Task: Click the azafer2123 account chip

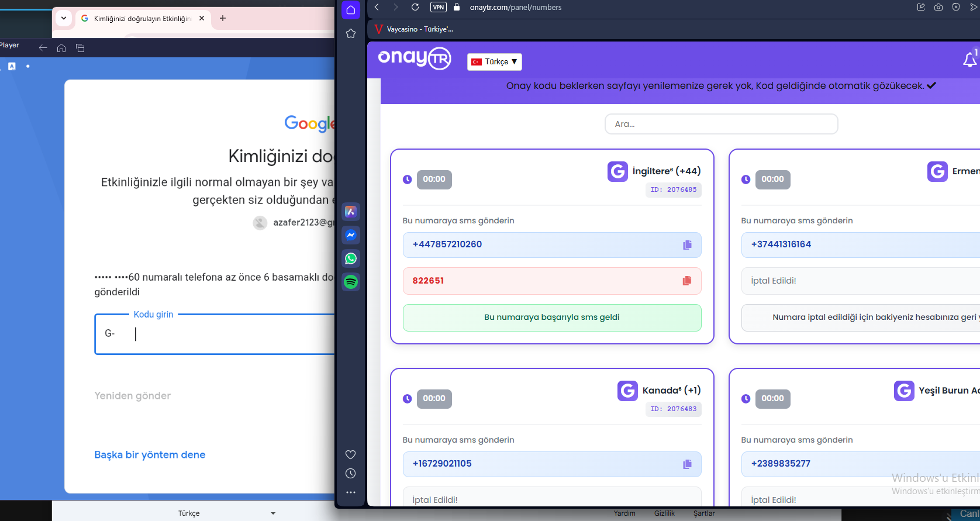Action: click(294, 222)
